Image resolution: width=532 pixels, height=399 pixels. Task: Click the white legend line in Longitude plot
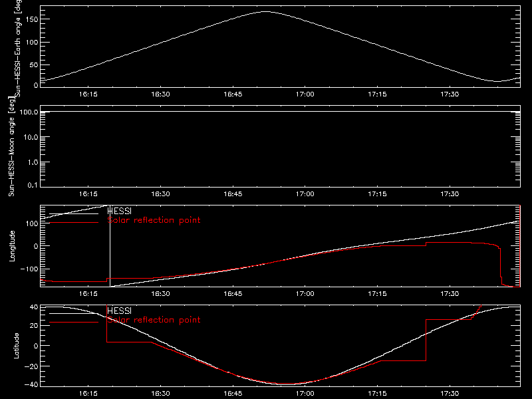(74, 213)
